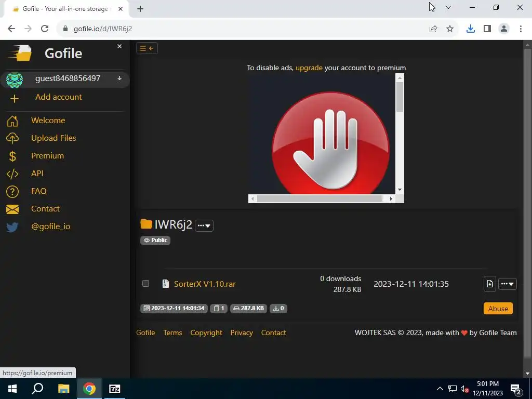Image resolution: width=532 pixels, height=399 pixels.
Task: Click the ad frame vertical scrollbar thumb
Action: (x=400, y=97)
